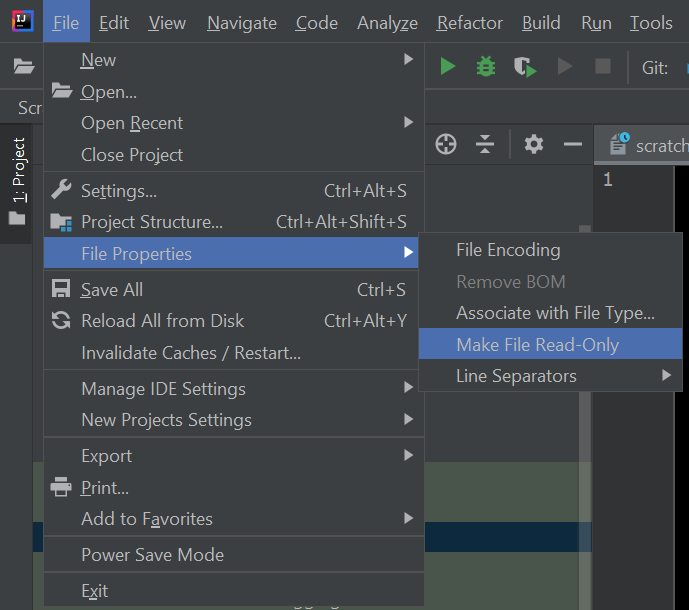689x610 pixels.
Task: Click the Collapse All icon
Action: [x=485, y=145]
